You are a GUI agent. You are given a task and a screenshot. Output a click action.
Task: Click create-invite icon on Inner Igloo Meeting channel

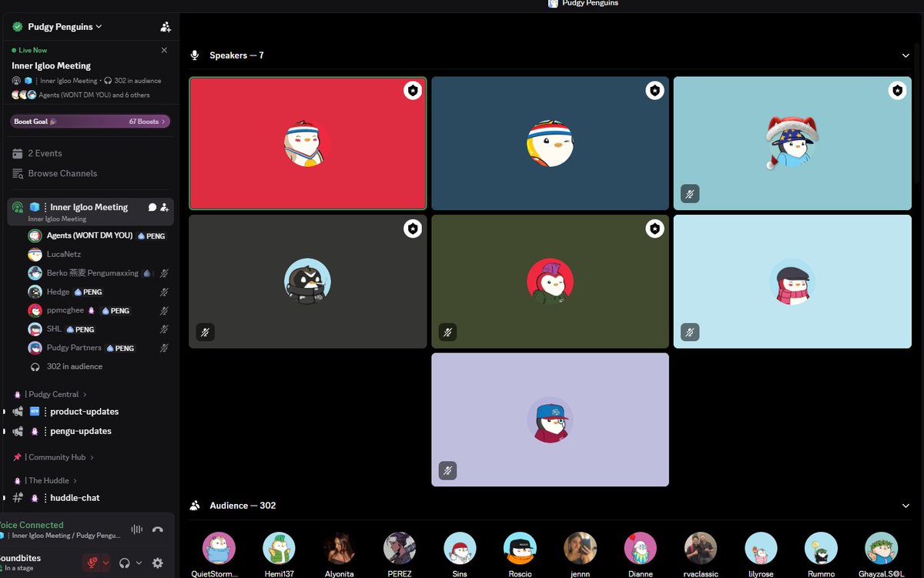point(165,207)
